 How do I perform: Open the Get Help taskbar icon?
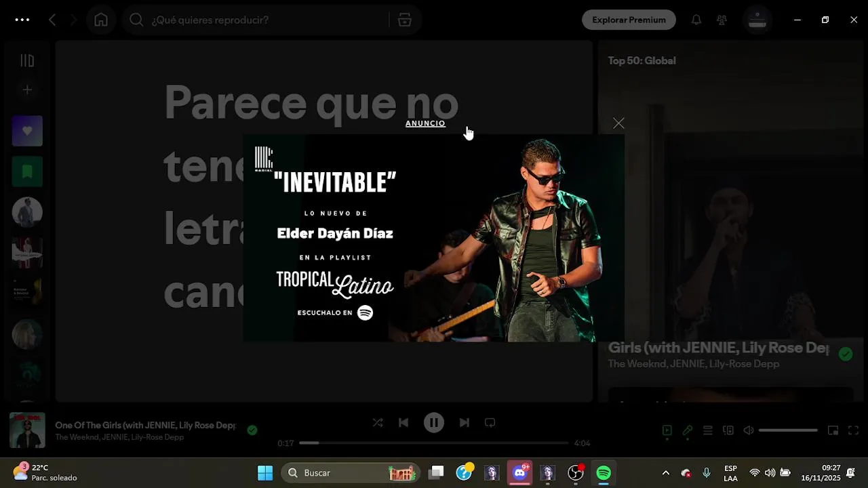coord(465,473)
